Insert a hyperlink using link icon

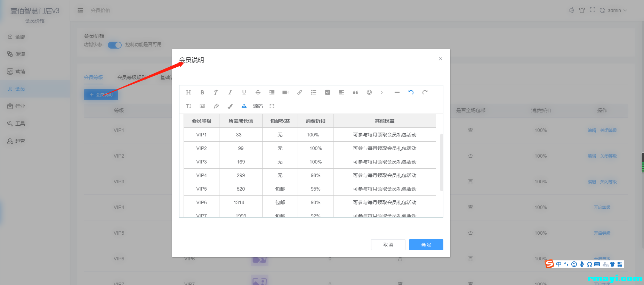(x=299, y=92)
